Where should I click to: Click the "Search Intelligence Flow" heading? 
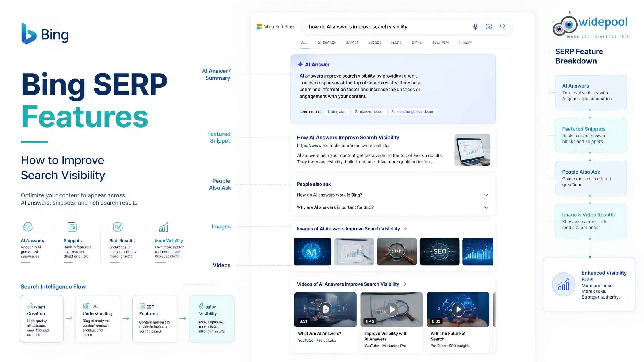53,287
